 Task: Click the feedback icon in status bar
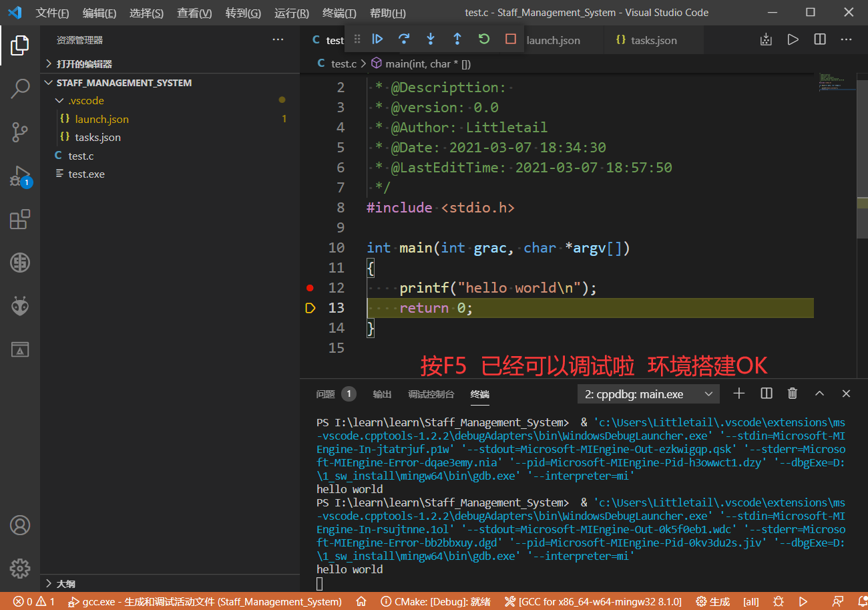click(x=837, y=601)
